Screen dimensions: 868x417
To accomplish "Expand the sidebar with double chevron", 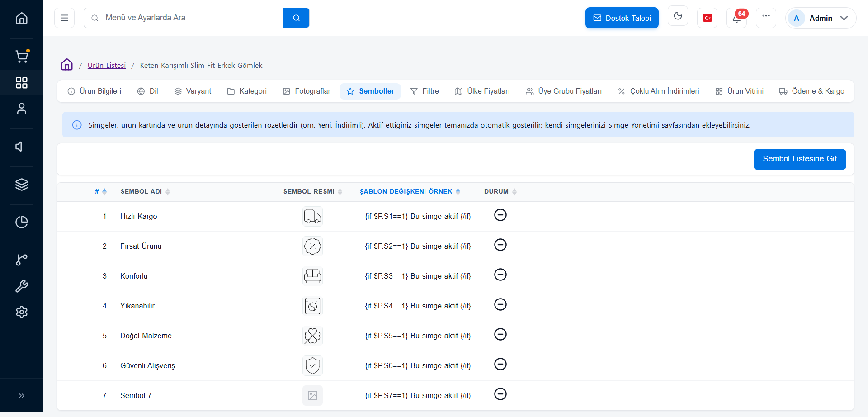I will click(22, 396).
